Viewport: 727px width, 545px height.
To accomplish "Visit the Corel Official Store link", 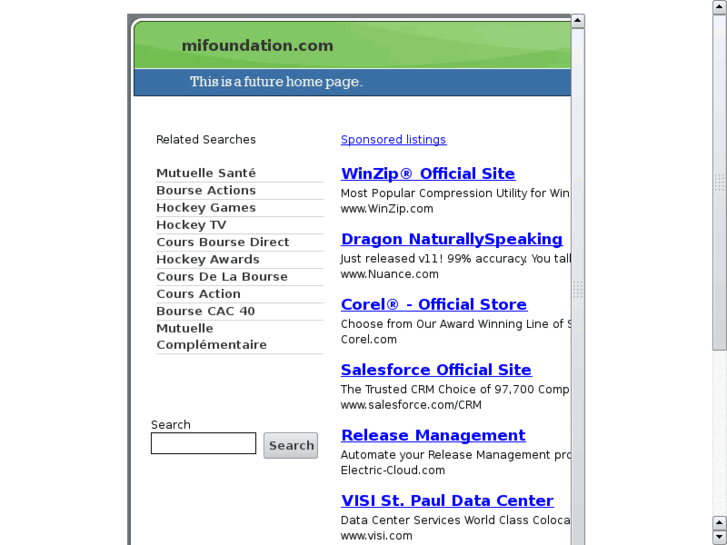I will [x=434, y=304].
